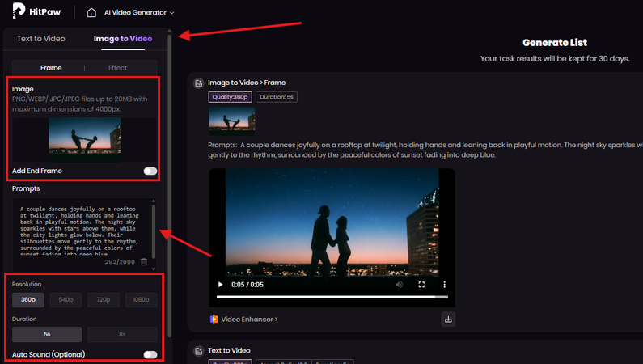Select the Image to Video tab
Image resolution: width=643 pixels, height=364 pixels.
pyautogui.click(x=123, y=39)
